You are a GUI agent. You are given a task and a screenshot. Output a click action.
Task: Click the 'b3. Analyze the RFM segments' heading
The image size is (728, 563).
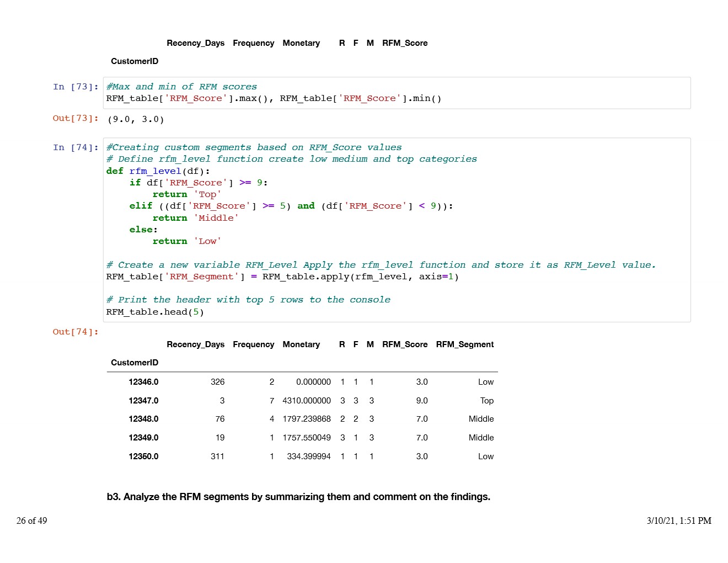pos(298,497)
